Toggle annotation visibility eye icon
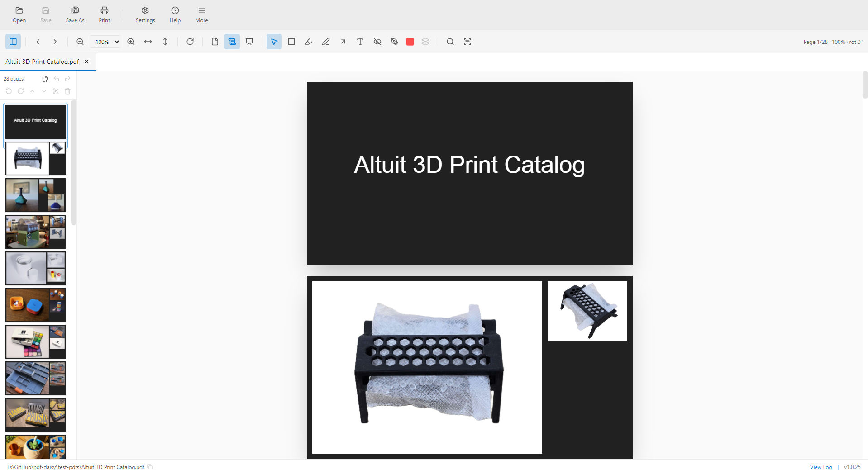The height and width of the screenshot is (474, 868). pos(377,42)
